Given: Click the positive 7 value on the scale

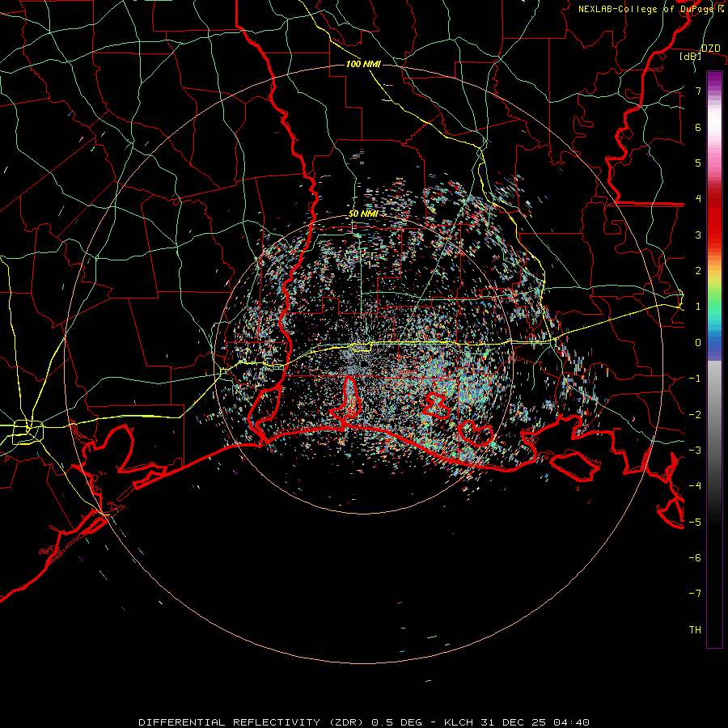Looking at the screenshot, I should (x=698, y=91).
